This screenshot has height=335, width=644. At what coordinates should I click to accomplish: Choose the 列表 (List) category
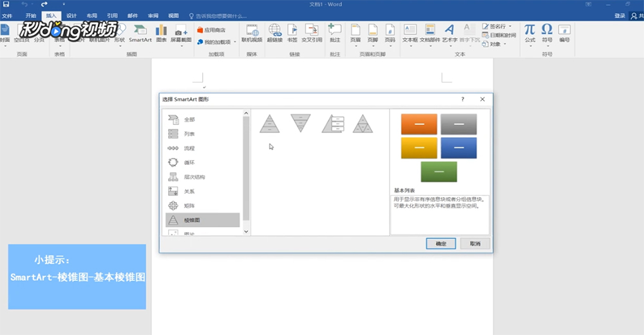[x=202, y=134]
